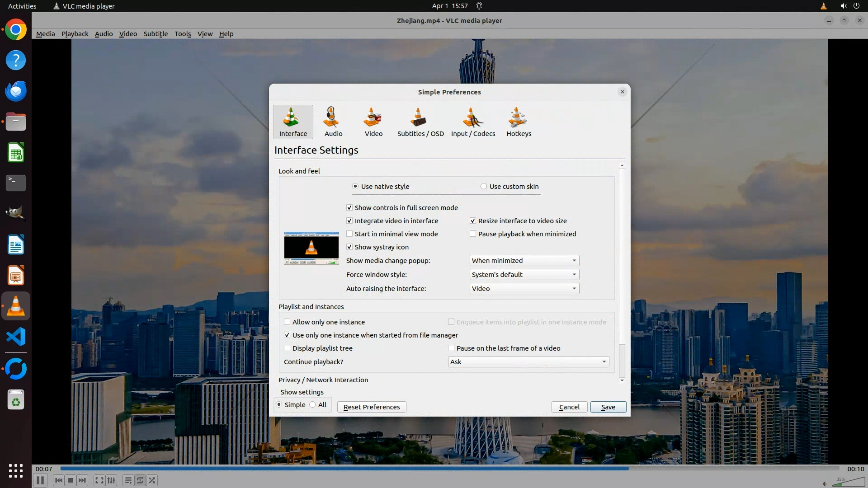Open the Force window style dropdown
Image resolution: width=868 pixels, height=488 pixels.
(524, 275)
